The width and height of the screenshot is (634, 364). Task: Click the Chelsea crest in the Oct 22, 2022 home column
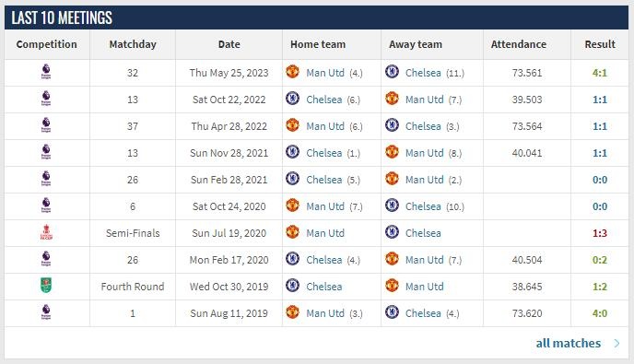point(292,99)
